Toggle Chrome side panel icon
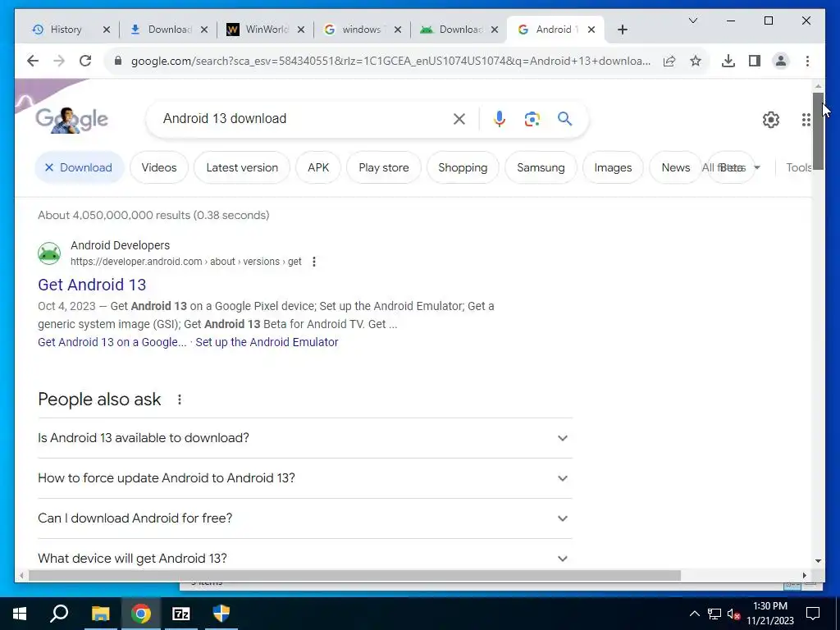The width and height of the screenshot is (840, 630). (755, 61)
